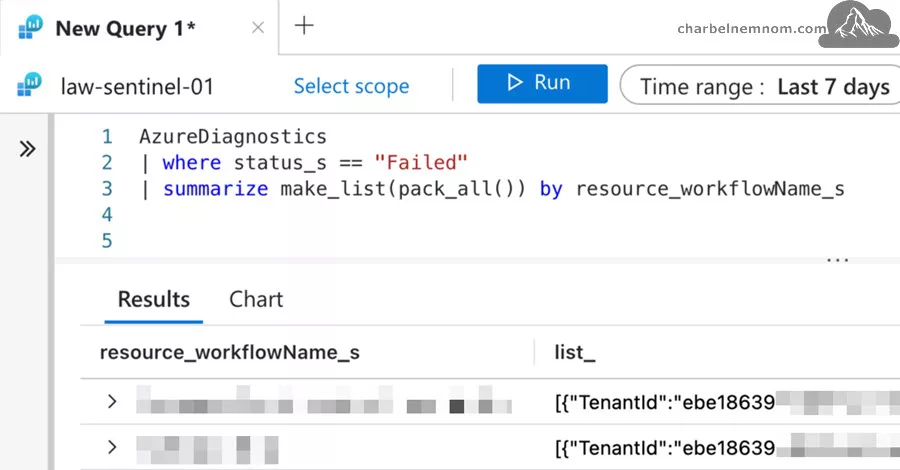Close the New Query 1 tab

(x=258, y=28)
